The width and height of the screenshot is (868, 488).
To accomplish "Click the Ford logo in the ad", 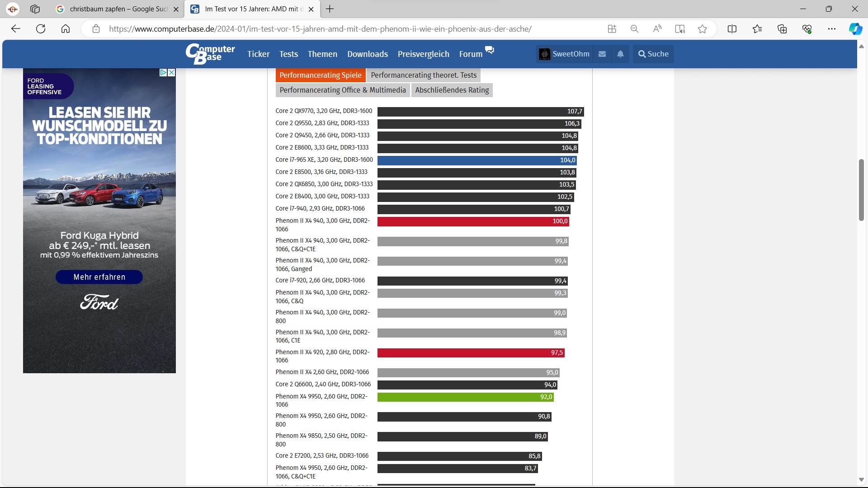I will 99,302.
